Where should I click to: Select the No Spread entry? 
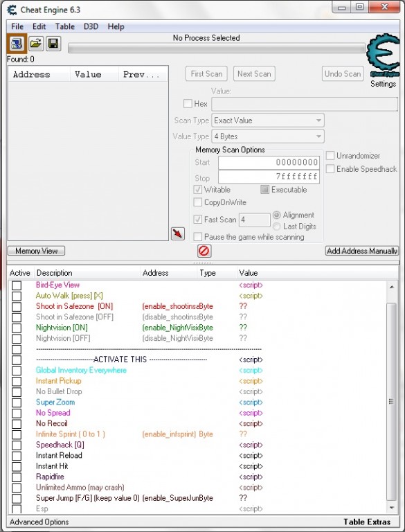[x=53, y=413]
